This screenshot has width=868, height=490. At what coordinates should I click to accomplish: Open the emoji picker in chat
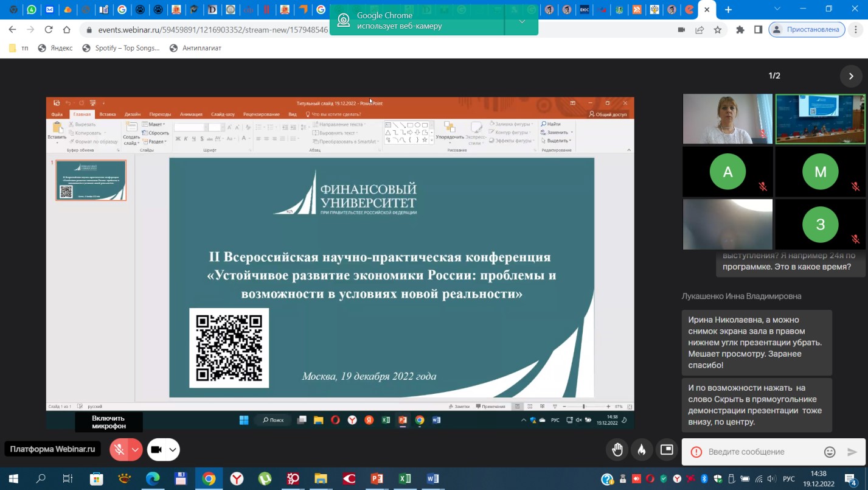830,452
